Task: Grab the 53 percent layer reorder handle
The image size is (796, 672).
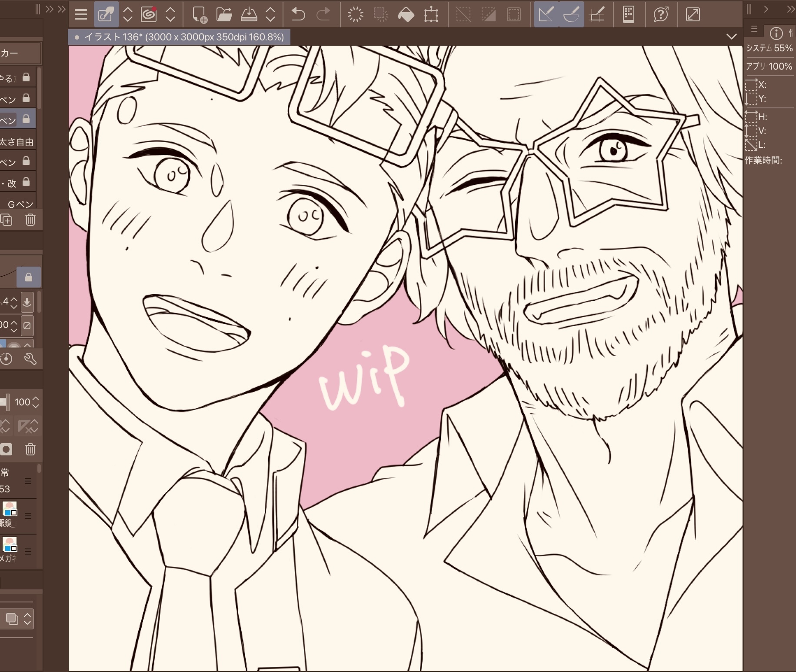Action: 29,481
